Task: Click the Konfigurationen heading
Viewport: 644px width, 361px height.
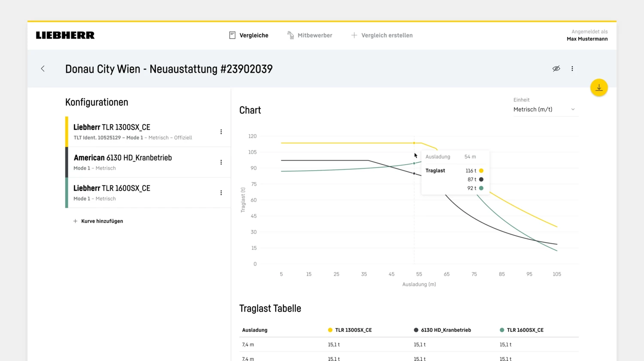Action: tap(97, 102)
